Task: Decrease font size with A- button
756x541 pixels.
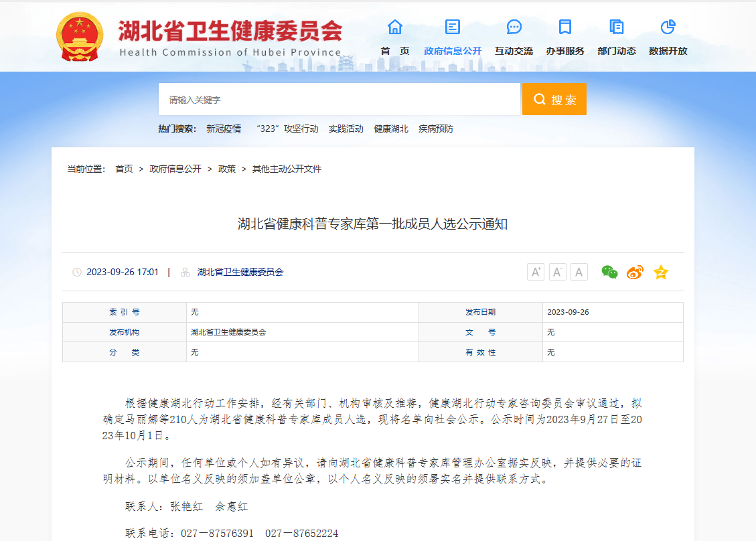Action: click(x=579, y=272)
